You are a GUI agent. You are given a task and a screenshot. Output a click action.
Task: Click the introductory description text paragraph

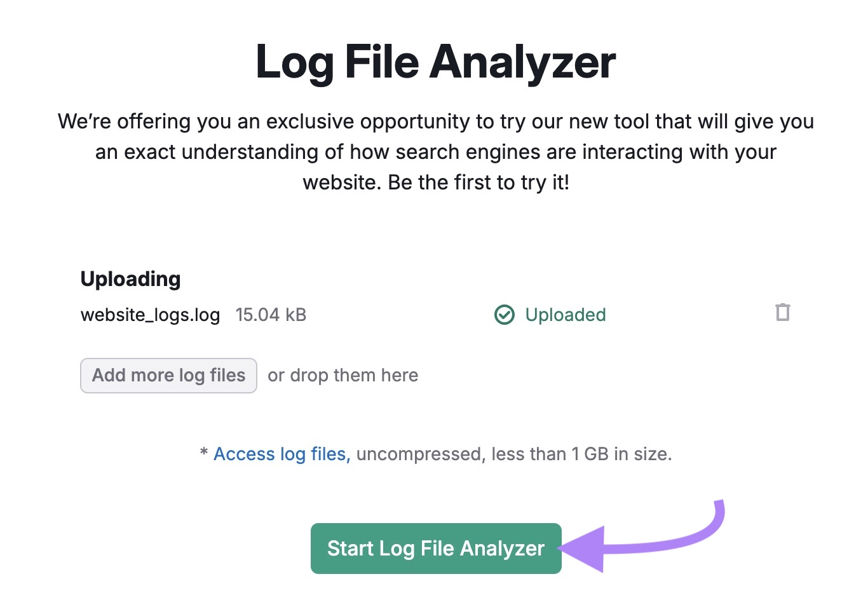[x=435, y=152]
